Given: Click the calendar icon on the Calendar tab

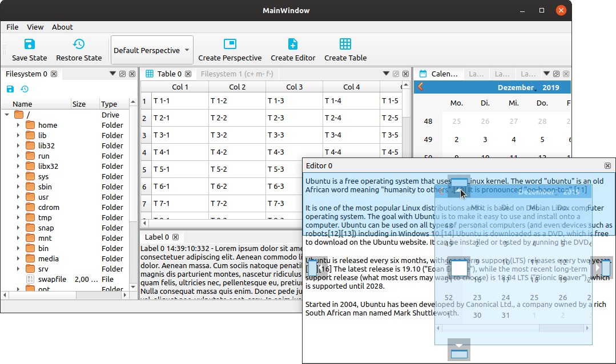Looking at the screenshot, I should [423, 73].
